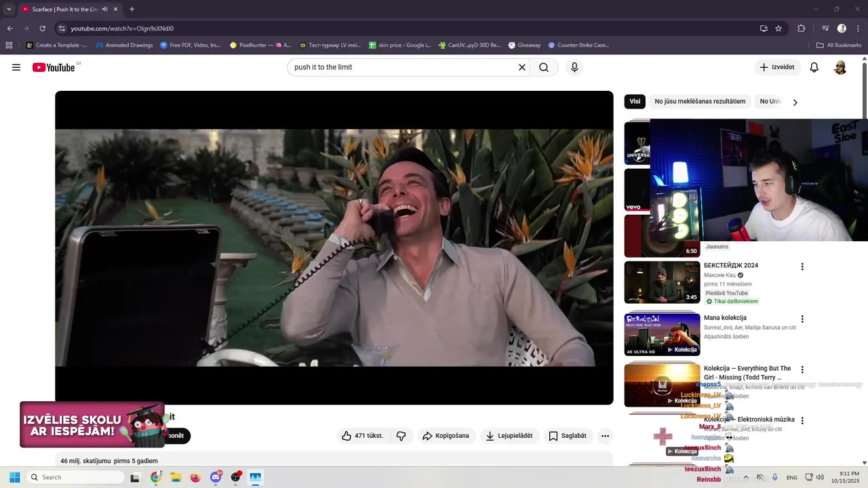The width and height of the screenshot is (868, 488).
Task: Open the Giveaway bookmark
Action: [x=524, y=45]
